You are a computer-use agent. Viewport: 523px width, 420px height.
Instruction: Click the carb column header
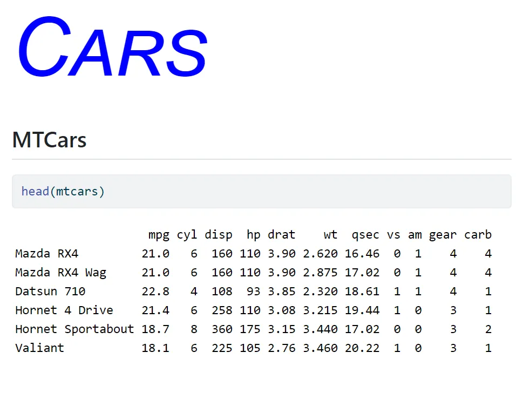478,235
